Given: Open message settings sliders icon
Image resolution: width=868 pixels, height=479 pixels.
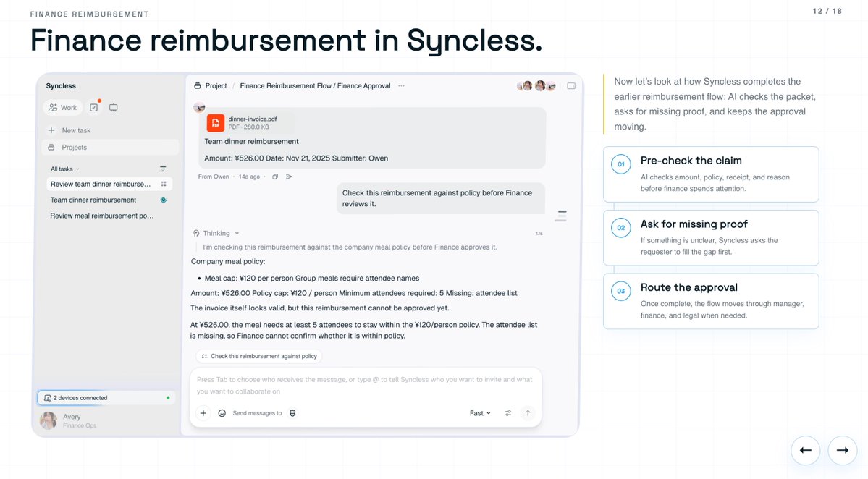Looking at the screenshot, I should tap(508, 413).
